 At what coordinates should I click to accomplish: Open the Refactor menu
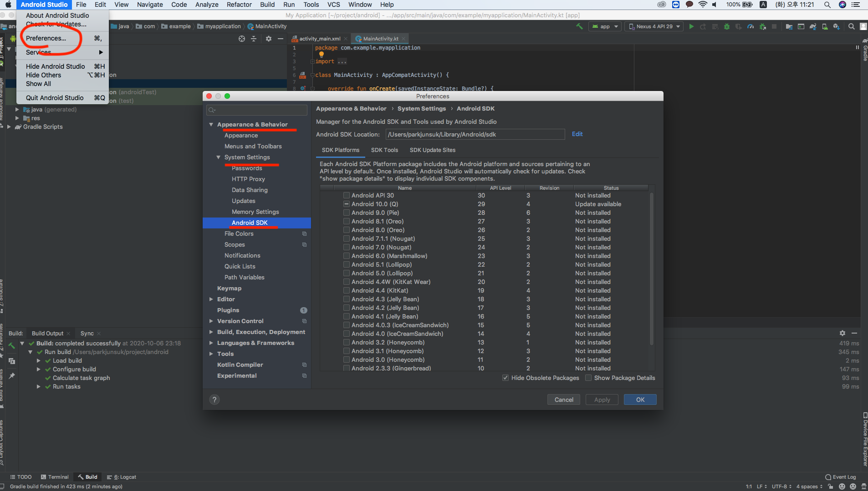tap(239, 5)
